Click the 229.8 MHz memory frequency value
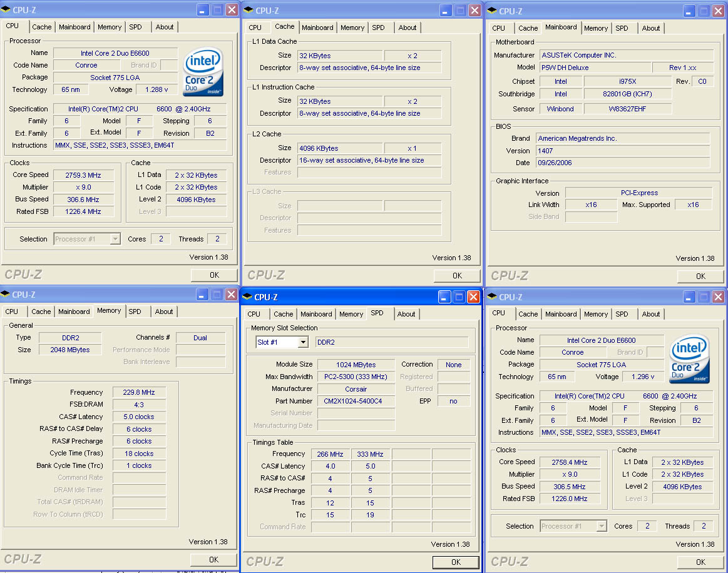 (139, 392)
